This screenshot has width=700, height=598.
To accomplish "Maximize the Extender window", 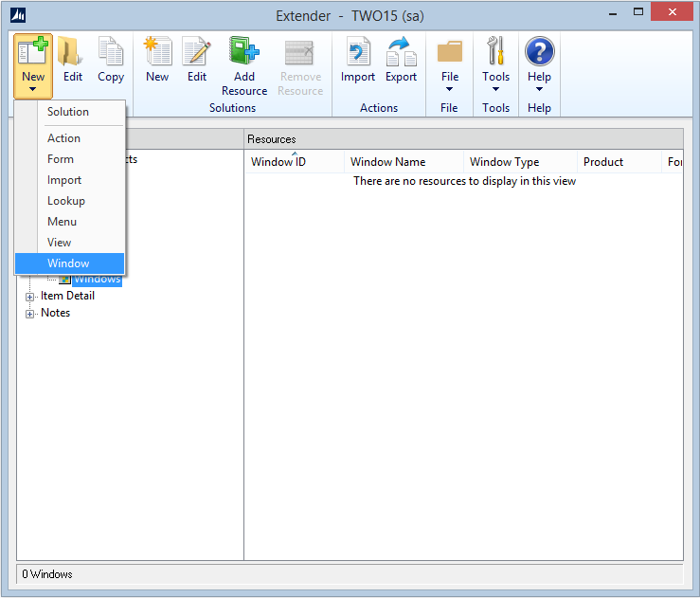I will [638, 12].
